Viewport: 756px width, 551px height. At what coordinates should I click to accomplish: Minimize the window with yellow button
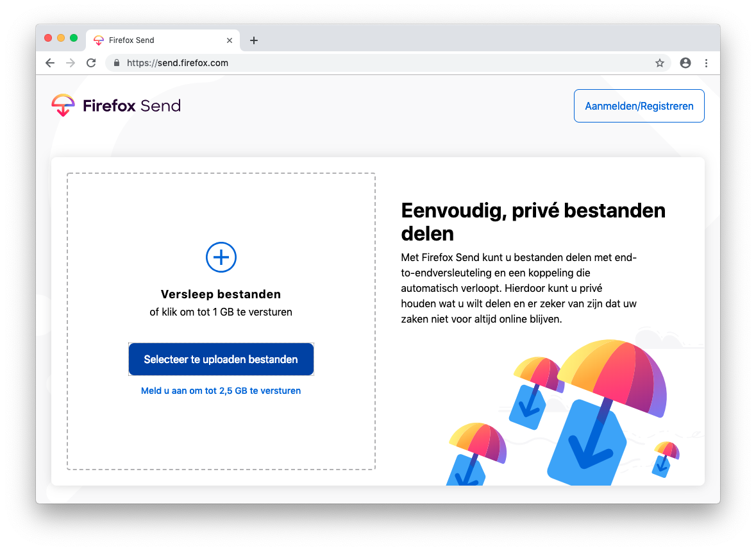61,38
